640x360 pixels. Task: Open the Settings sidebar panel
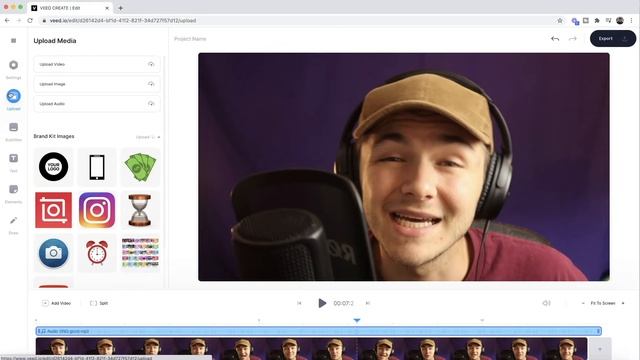pyautogui.click(x=13, y=69)
